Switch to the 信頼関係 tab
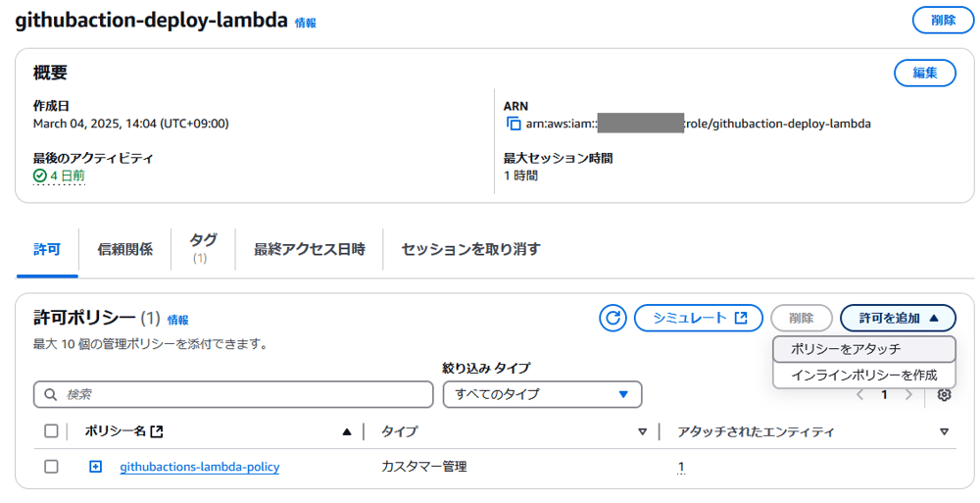 (125, 250)
